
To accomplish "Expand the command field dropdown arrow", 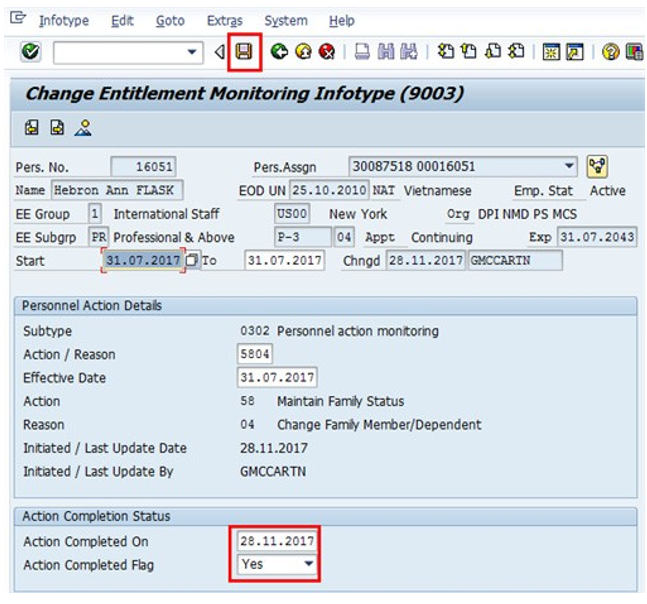I will pyautogui.click(x=192, y=52).
